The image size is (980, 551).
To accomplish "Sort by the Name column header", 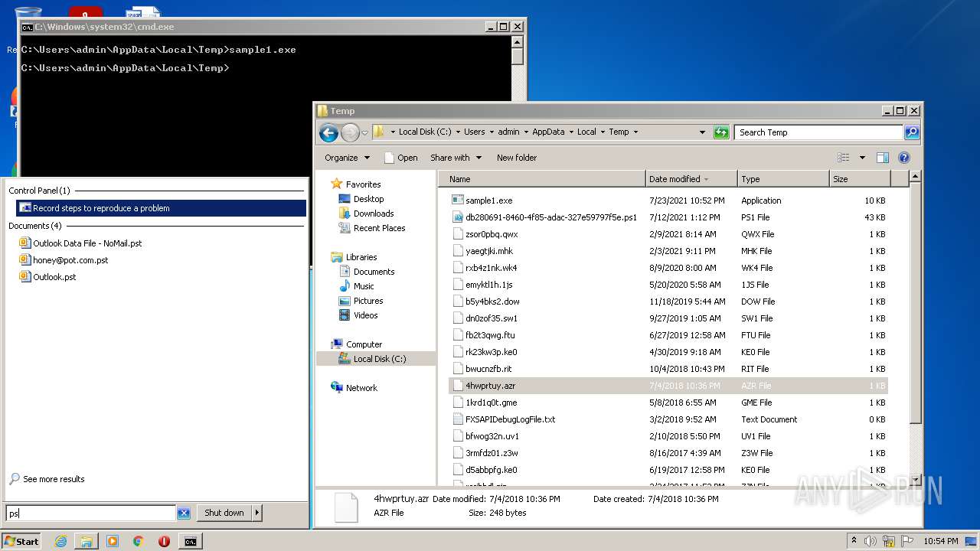I will pos(542,179).
